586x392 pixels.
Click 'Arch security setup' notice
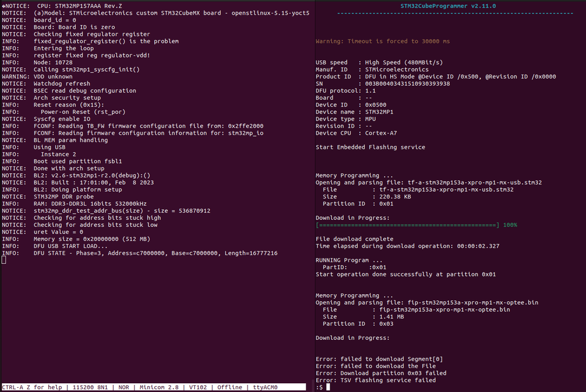[51, 98]
